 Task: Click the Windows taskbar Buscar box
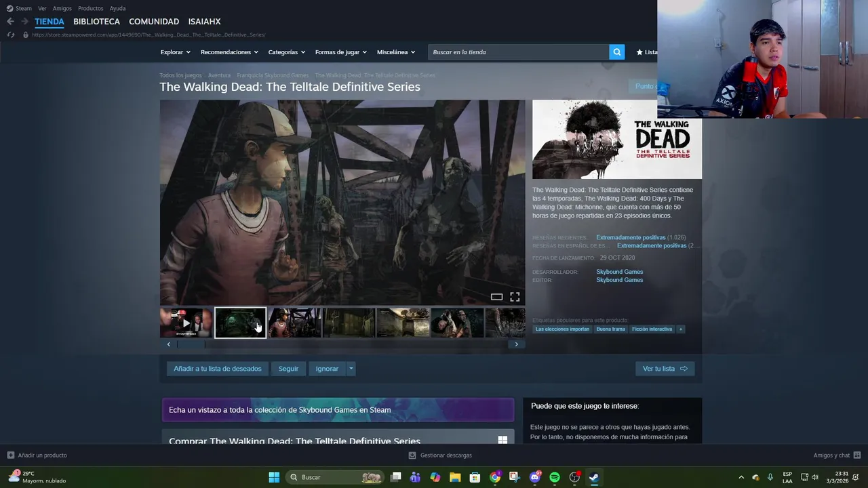point(335,477)
